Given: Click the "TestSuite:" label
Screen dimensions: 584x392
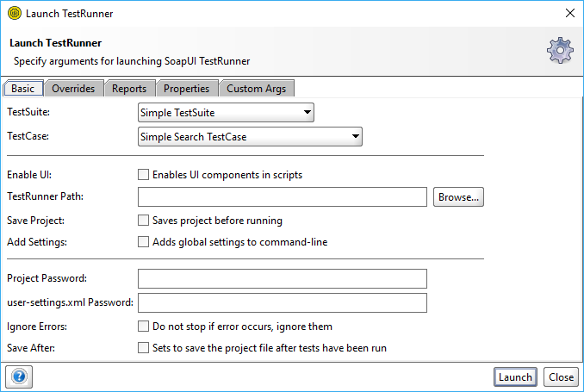Looking at the screenshot, I should 28,112.
